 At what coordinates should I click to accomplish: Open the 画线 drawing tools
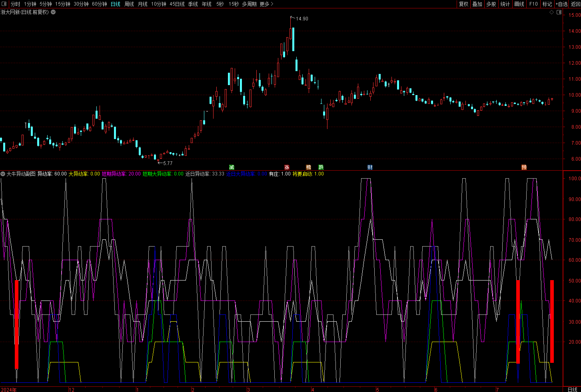coord(519,4)
